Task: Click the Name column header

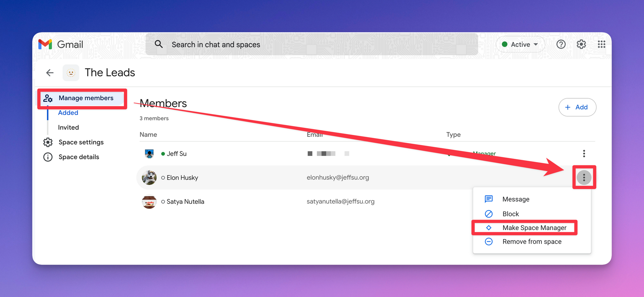Action: click(148, 135)
